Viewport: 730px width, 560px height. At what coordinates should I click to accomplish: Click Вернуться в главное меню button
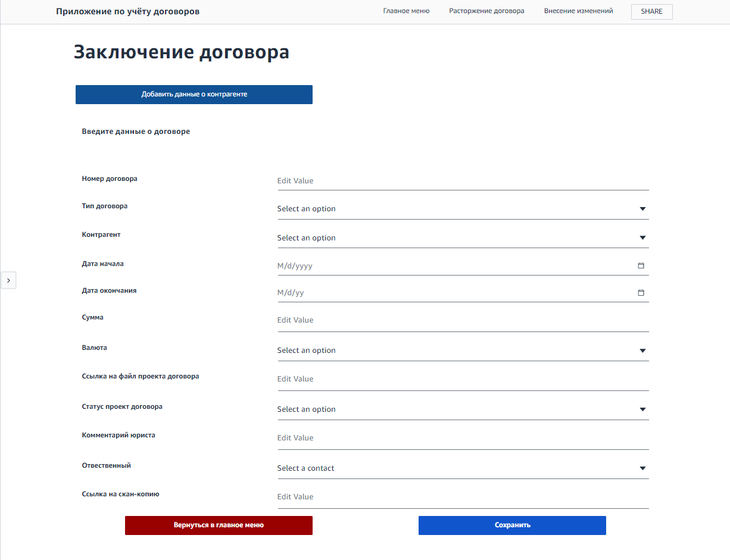(219, 525)
